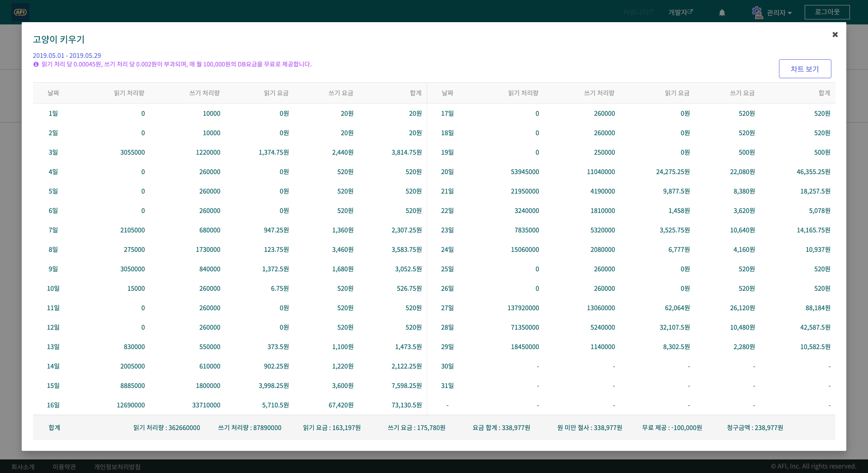Click summary 청구금액 : 238,977원
This screenshot has width=868, height=473.
755,428
